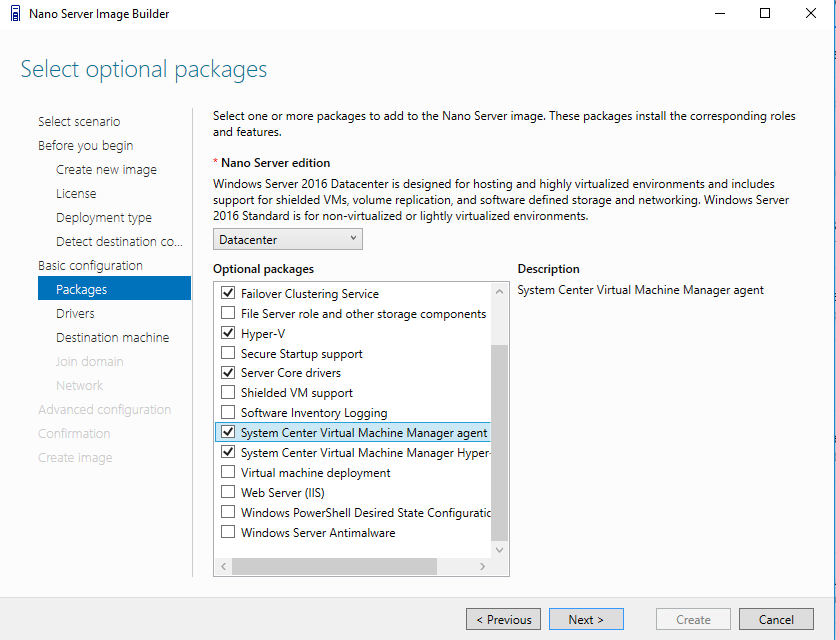The image size is (836, 640).
Task: Select the Deployment type step
Action: 104,218
